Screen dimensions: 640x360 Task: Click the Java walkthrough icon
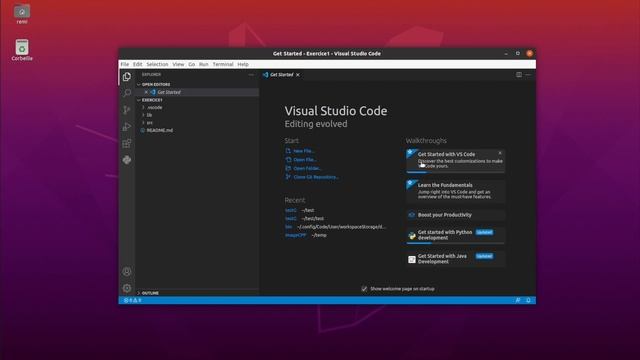(412, 259)
